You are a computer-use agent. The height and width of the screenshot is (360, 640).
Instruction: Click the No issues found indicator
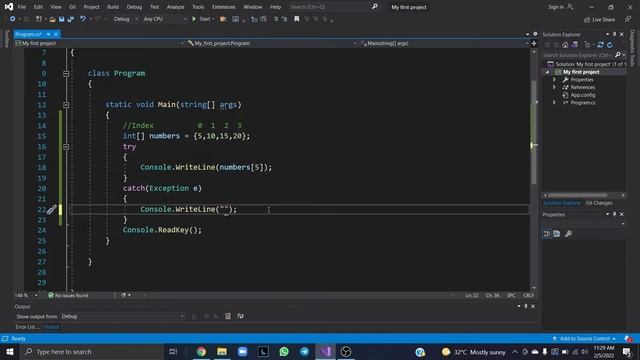coord(68,295)
